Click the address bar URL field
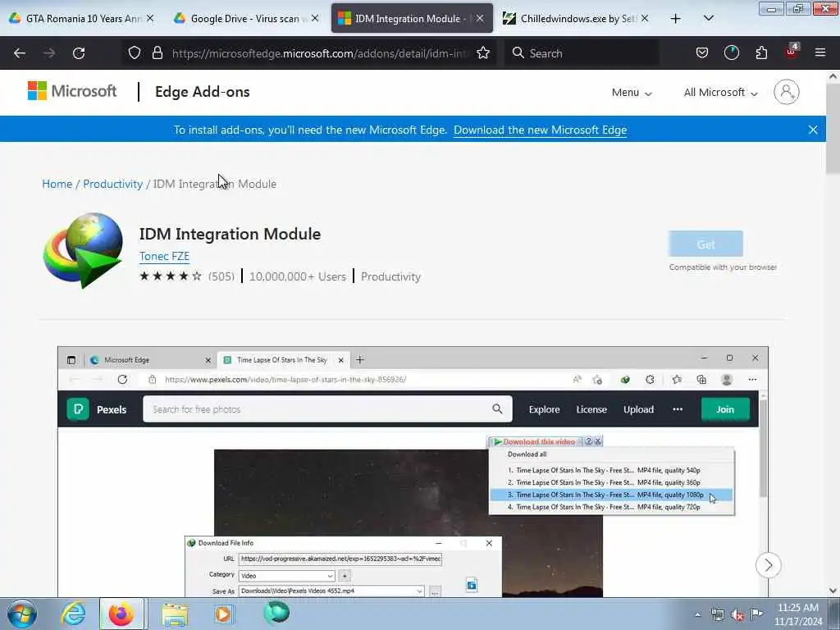Screen dimensions: 840x630 [320, 53]
